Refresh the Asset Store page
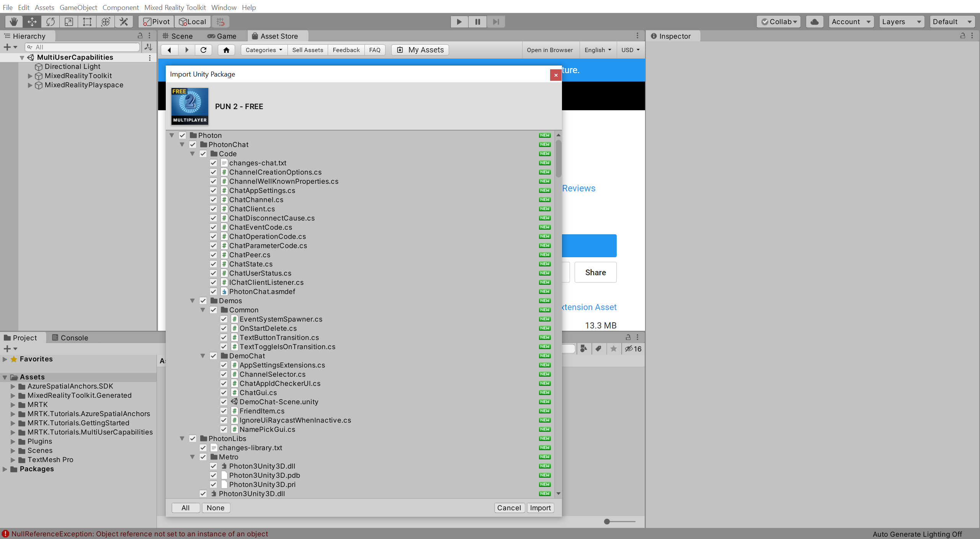Image resolution: width=980 pixels, height=539 pixels. [204, 50]
